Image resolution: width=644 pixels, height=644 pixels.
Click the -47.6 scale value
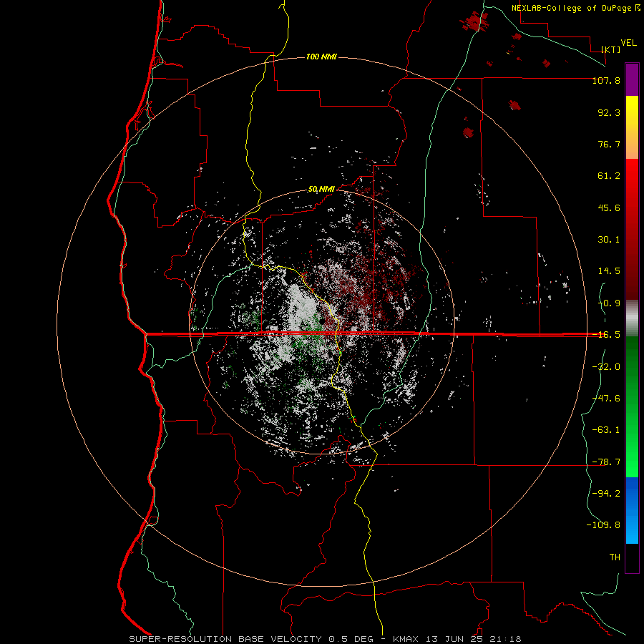606,399
